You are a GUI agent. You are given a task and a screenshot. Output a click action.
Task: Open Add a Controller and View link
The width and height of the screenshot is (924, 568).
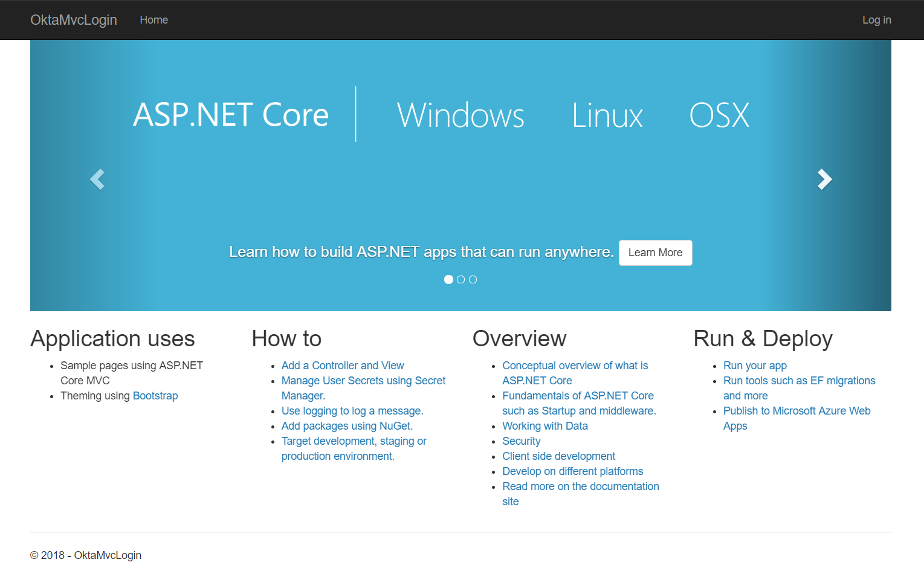point(343,366)
